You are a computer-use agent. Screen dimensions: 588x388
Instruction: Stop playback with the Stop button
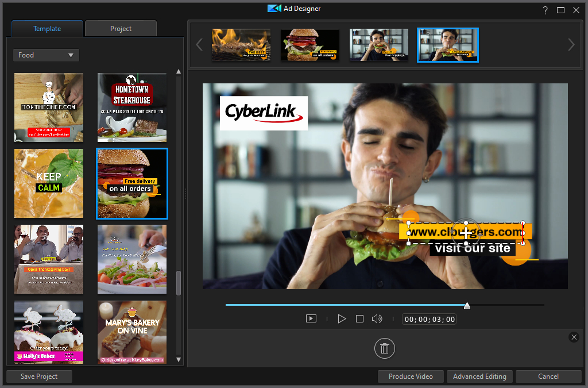click(359, 319)
